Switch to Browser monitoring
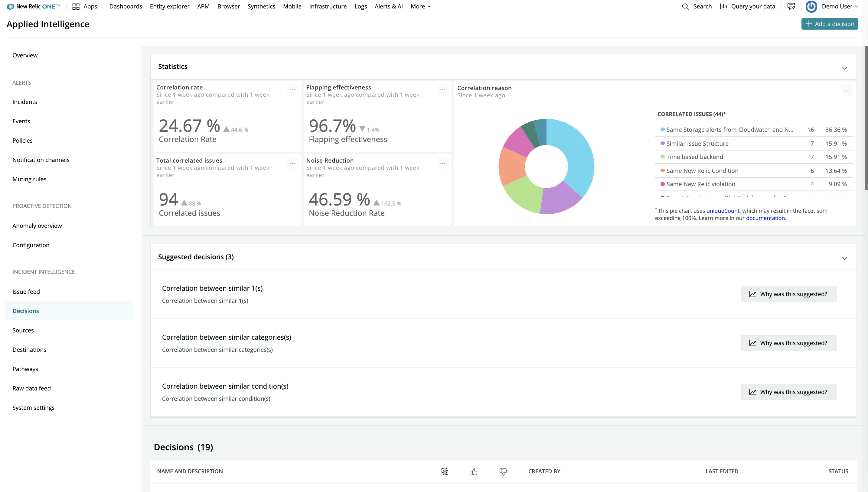Image resolution: width=868 pixels, height=492 pixels. [229, 6]
